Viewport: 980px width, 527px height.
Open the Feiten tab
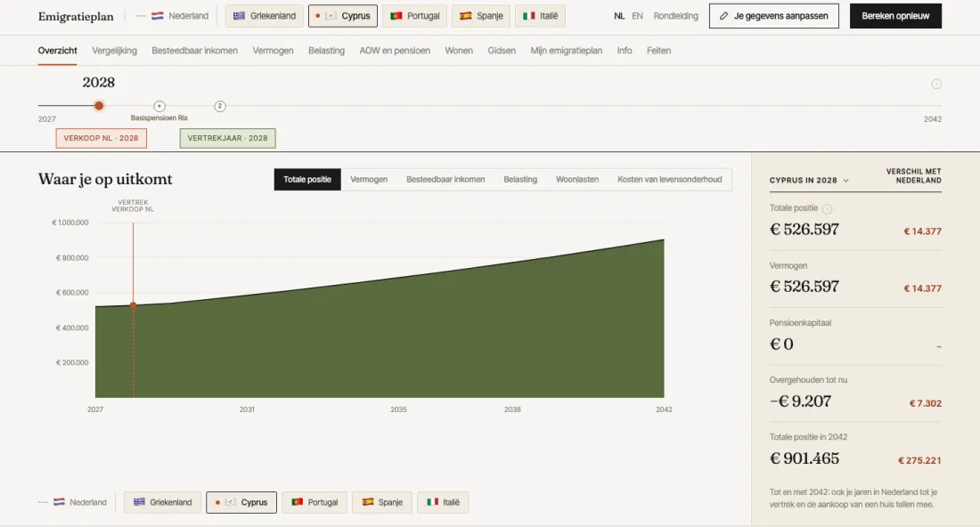(658, 51)
